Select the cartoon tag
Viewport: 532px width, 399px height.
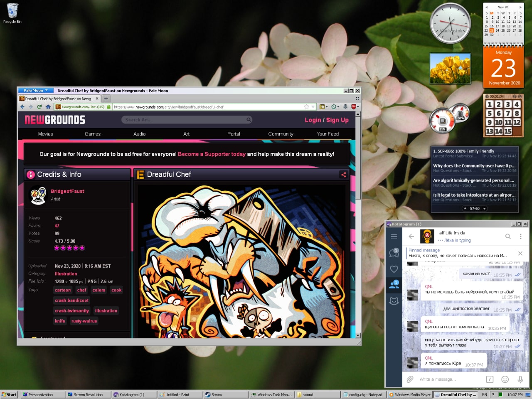pos(63,290)
